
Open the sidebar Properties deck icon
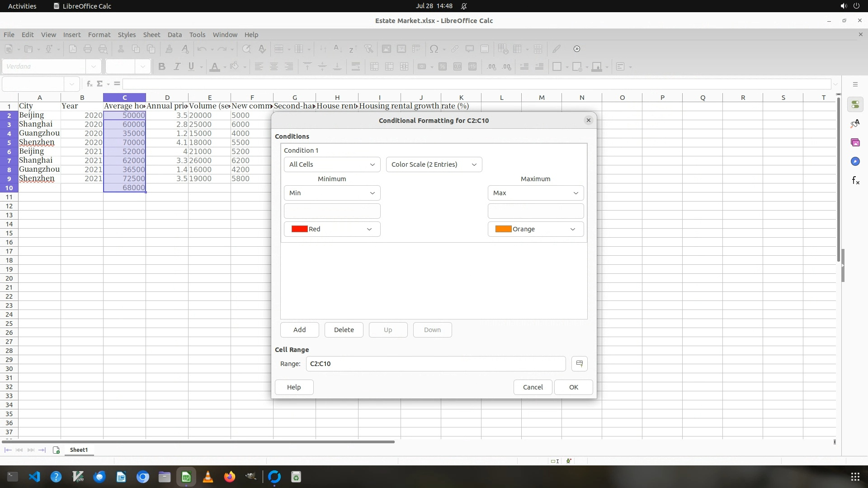pos(855,105)
